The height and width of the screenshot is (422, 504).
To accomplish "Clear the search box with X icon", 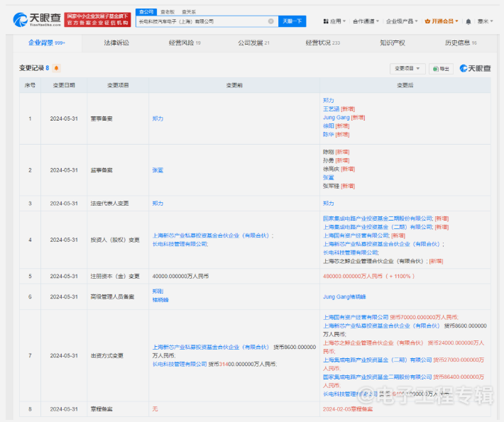I will pyautogui.click(x=271, y=21).
